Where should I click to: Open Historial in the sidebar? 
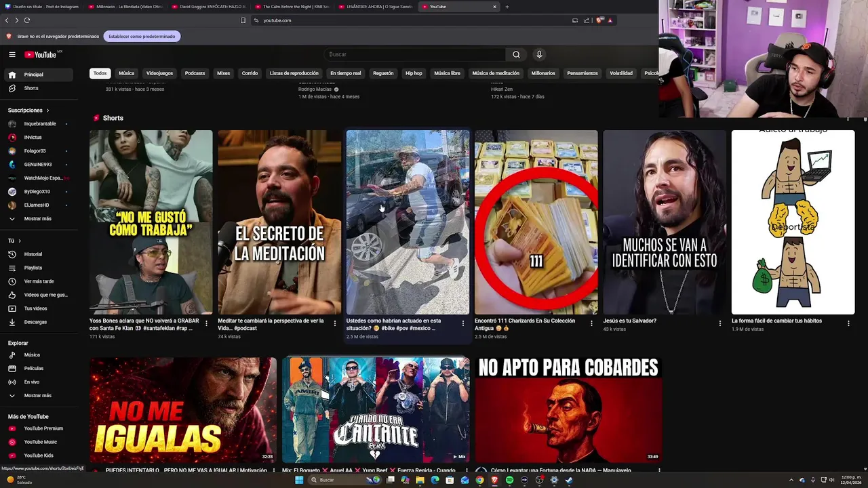pyautogui.click(x=38, y=254)
